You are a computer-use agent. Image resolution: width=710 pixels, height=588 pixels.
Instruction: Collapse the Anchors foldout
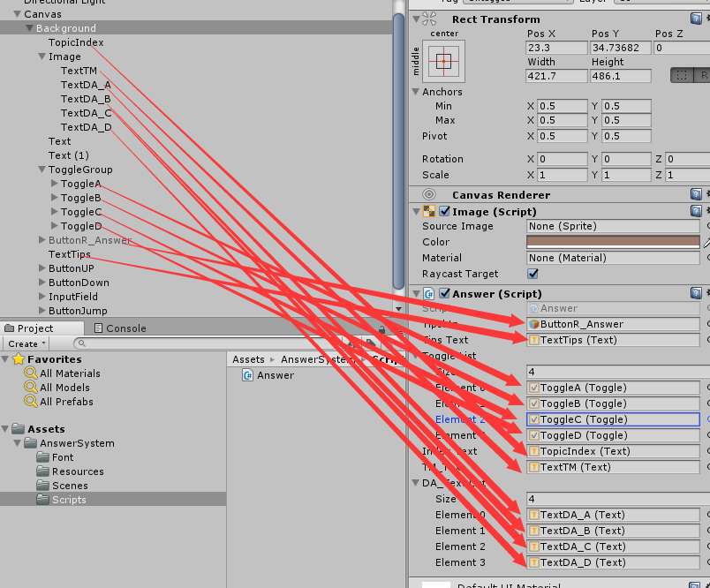pyautogui.click(x=416, y=92)
